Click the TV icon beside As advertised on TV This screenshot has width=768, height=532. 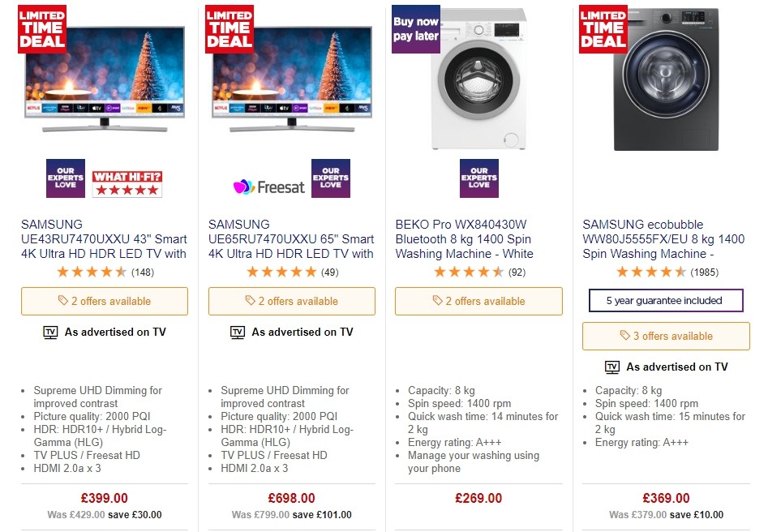49,332
